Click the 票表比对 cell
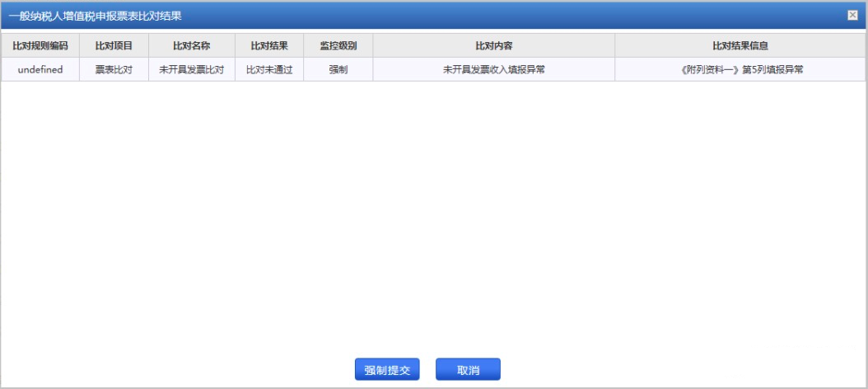Image resolution: width=868 pixels, height=389 pixels. 114,70
